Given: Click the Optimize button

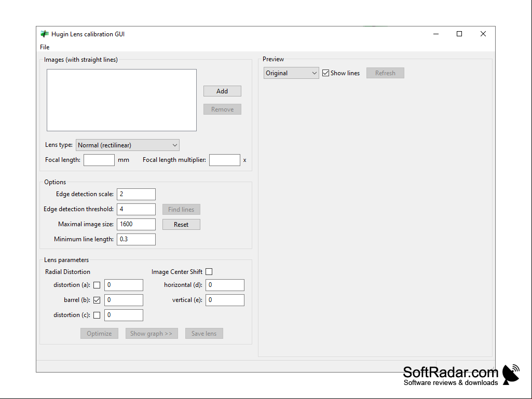Looking at the screenshot, I should click(x=100, y=334).
